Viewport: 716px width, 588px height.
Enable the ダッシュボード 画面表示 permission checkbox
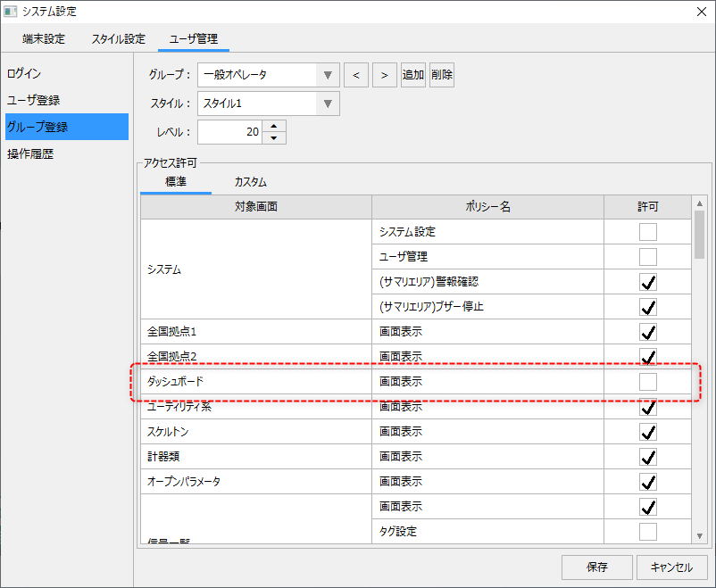[x=648, y=382]
